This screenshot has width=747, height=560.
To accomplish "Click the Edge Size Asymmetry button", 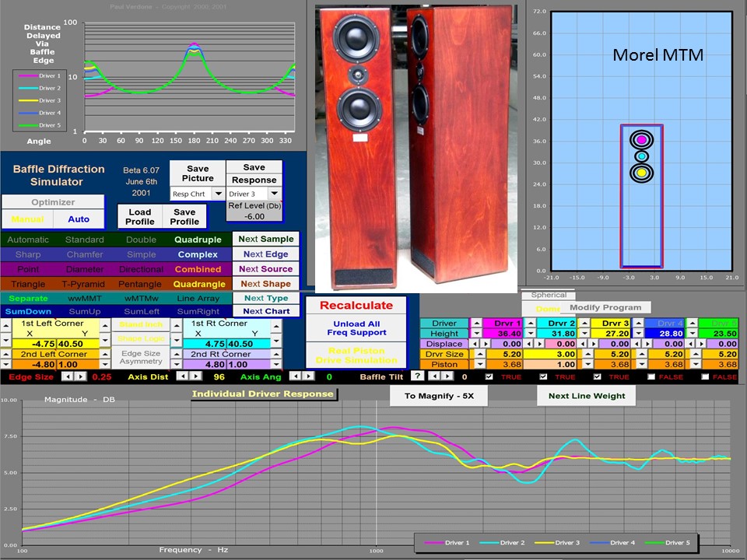I will pyautogui.click(x=141, y=357).
